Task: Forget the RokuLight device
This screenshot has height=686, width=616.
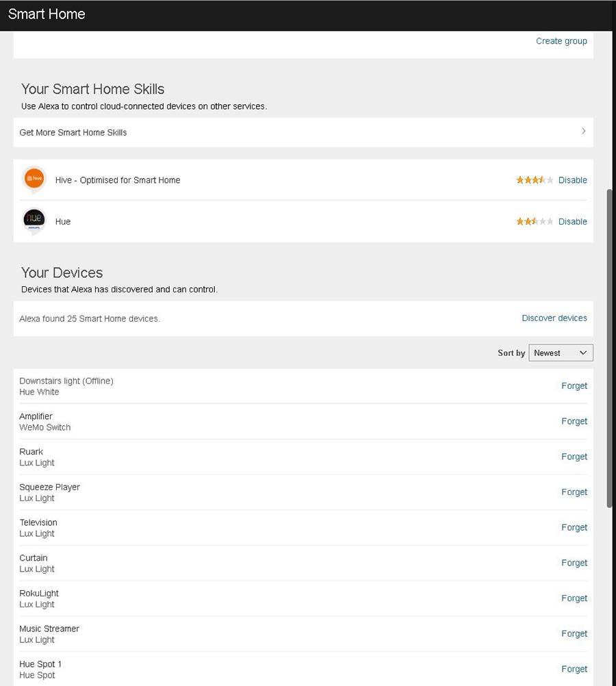Action: click(574, 598)
